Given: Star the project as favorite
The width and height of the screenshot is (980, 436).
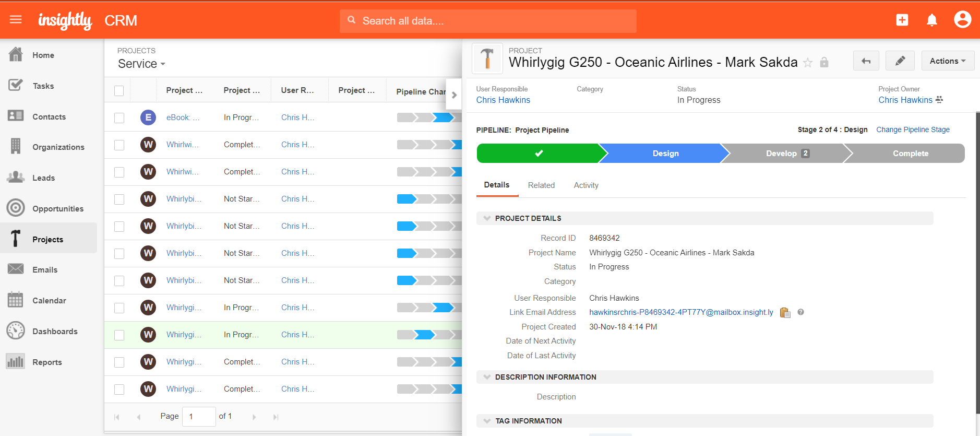Looking at the screenshot, I should click(x=807, y=63).
